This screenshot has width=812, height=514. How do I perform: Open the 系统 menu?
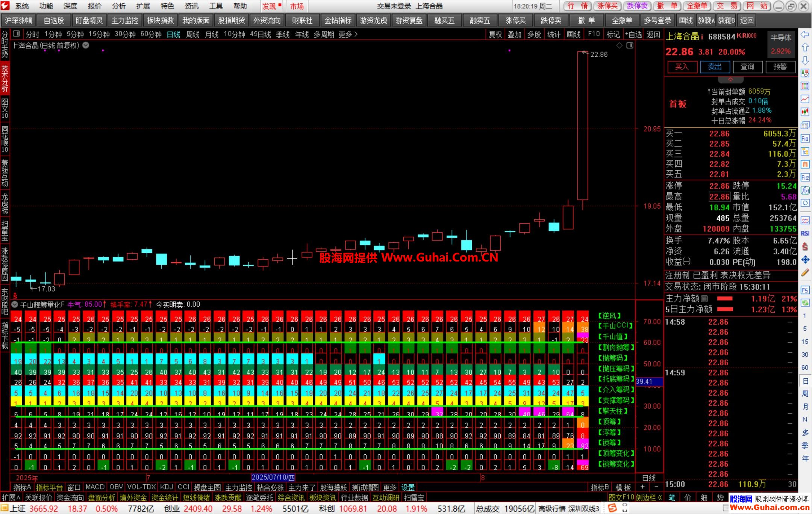point(22,6)
